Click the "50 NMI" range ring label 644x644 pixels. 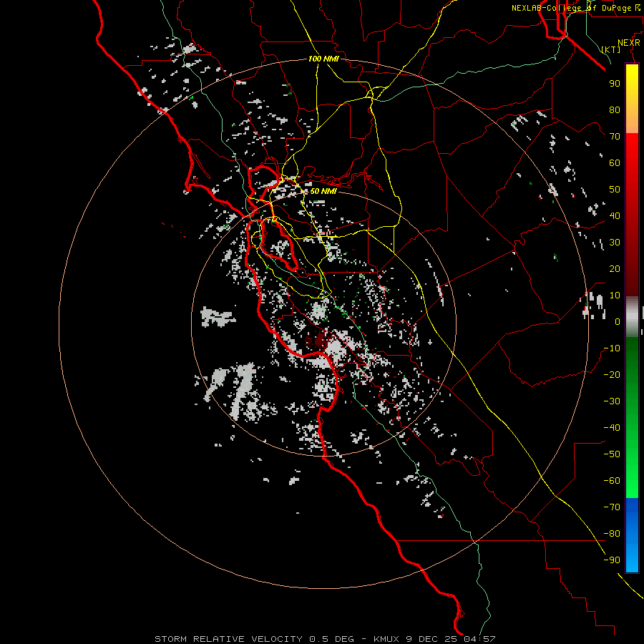[x=323, y=191]
